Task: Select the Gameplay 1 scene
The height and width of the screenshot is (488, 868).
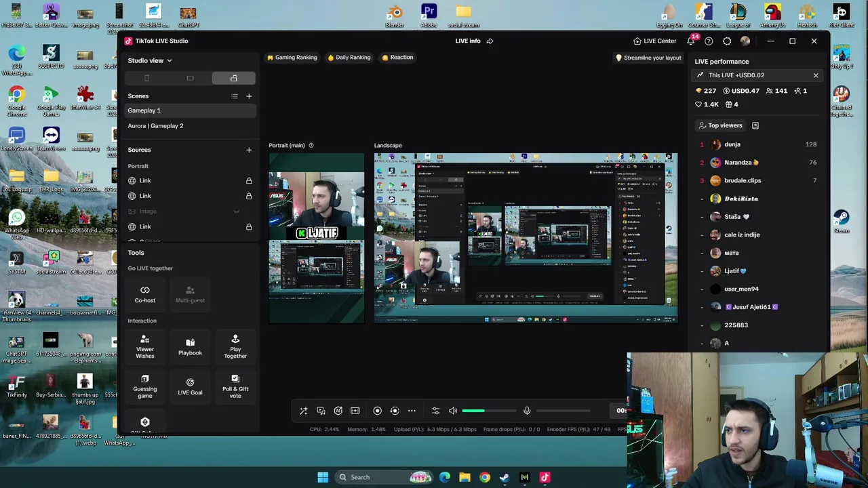Action: (x=190, y=110)
